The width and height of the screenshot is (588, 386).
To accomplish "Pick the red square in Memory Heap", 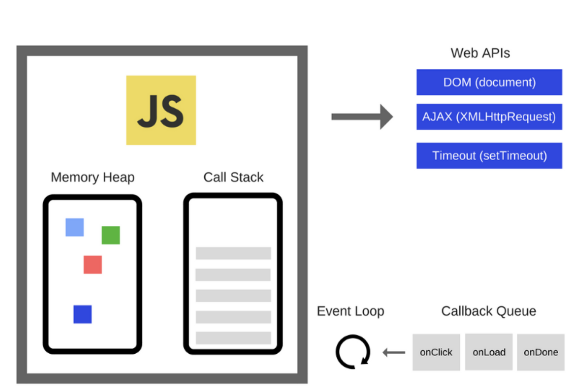I will (x=93, y=264).
